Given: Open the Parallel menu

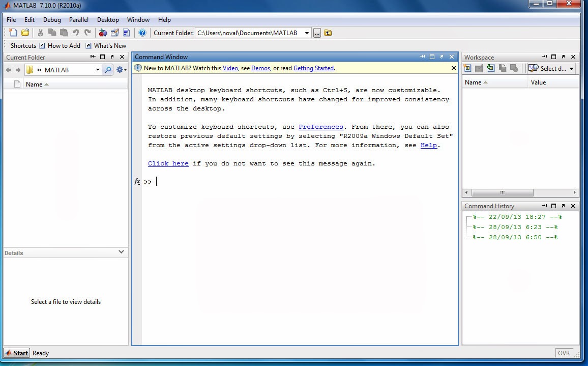Looking at the screenshot, I should pos(79,20).
